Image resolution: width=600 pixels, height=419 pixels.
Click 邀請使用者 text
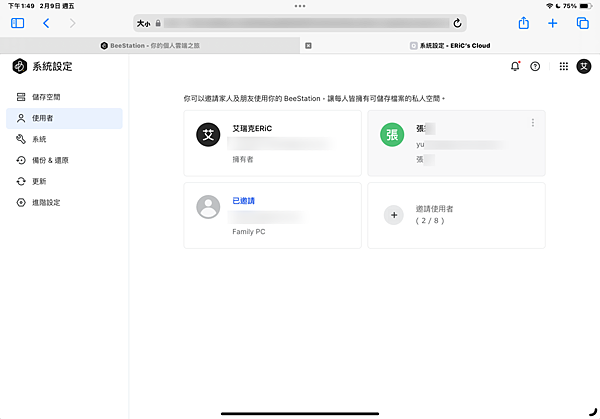pyautogui.click(x=434, y=209)
